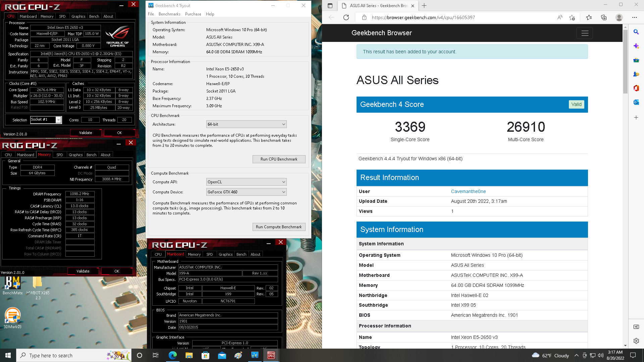Image resolution: width=644 pixels, height=362 pixels.
Task: Select SPD tab in Memory CPU-Z window
Action: (60, 155)
